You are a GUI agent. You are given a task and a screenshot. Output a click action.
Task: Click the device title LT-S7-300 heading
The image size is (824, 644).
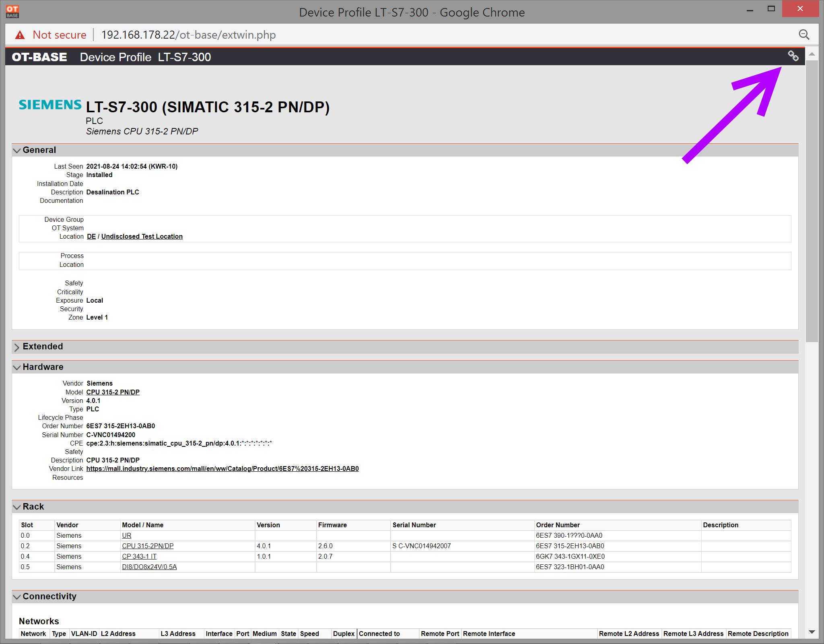[x=208, y=107]
